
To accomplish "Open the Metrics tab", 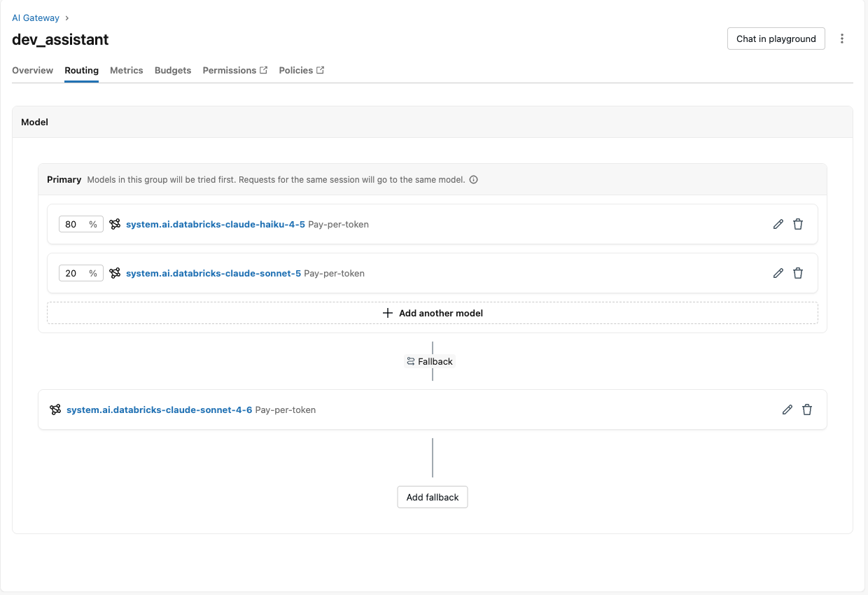I will tap(127, 70).
